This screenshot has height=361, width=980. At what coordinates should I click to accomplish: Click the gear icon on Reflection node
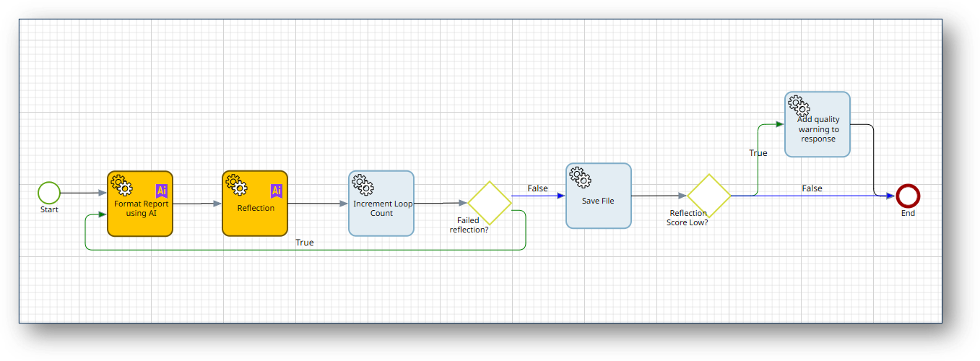(x=235, y=185)
